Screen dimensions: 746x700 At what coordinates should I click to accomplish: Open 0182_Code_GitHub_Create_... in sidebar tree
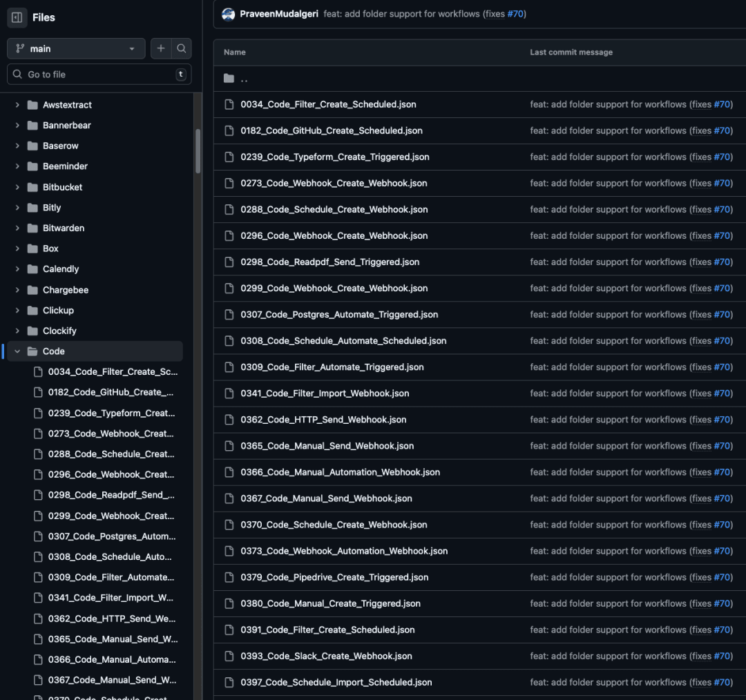click(111, 392)
